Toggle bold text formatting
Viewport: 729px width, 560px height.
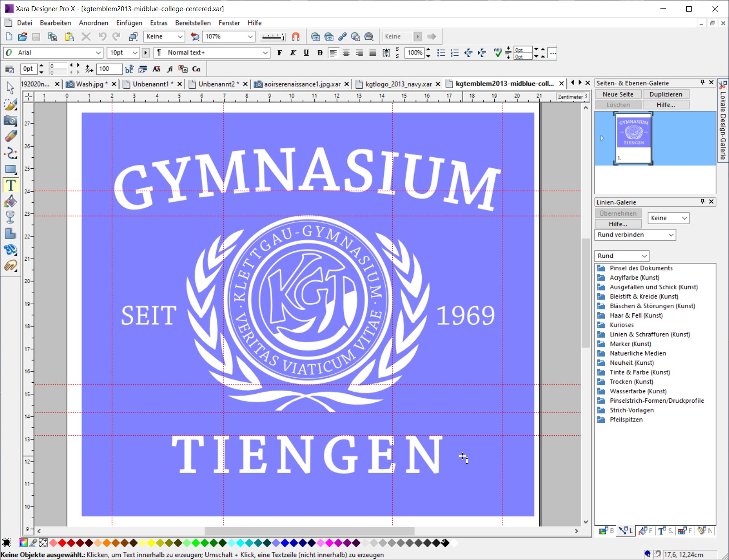click(280, 53)
